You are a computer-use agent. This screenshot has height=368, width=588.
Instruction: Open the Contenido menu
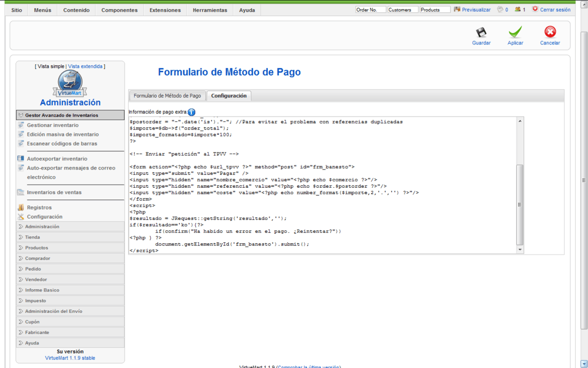click(76, 10)
